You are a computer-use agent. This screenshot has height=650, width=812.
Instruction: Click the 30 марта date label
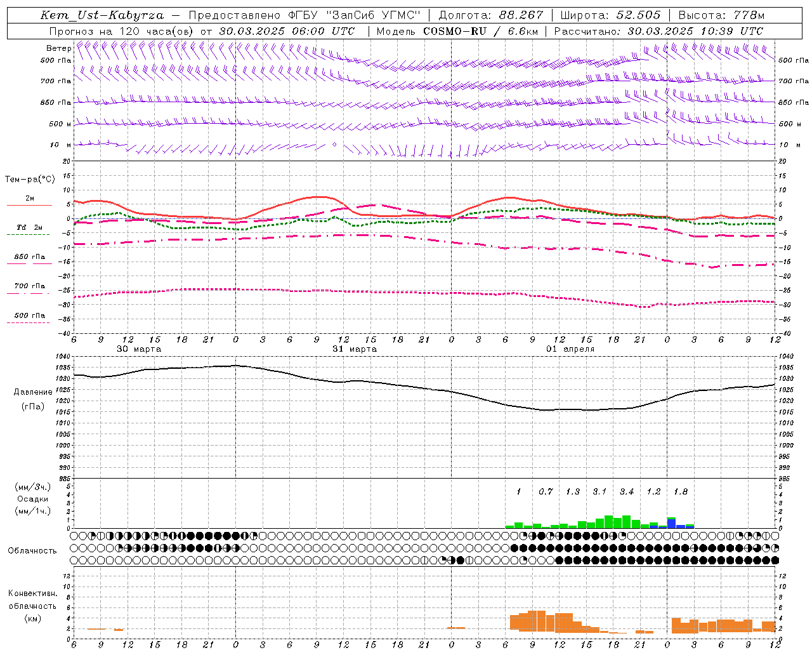coord(139,349)
